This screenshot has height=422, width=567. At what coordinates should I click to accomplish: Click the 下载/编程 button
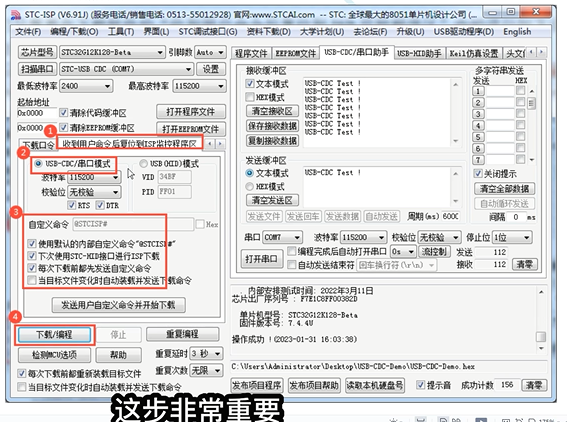point(54,334)
